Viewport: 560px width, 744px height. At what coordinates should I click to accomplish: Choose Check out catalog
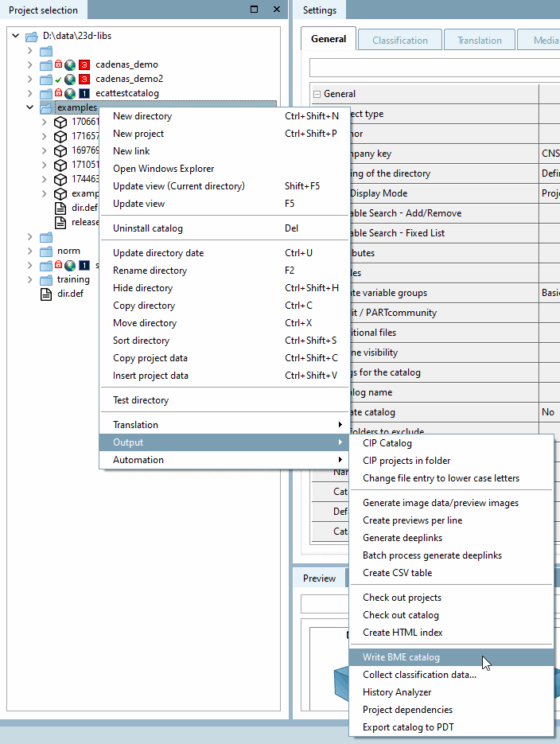point(451,615)
